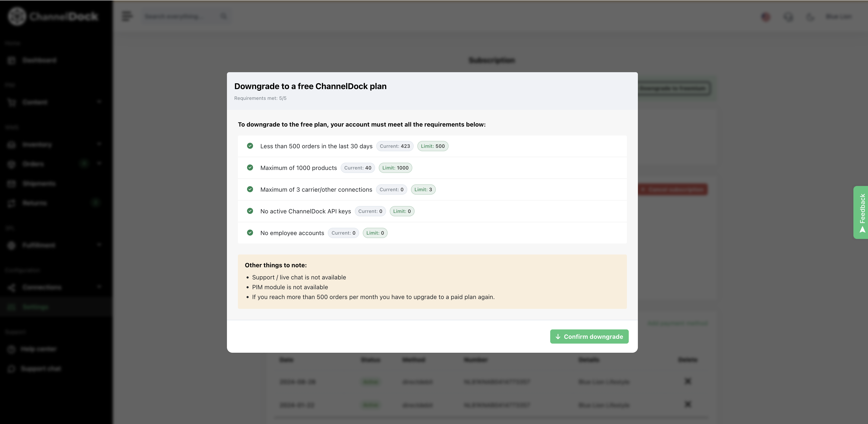This screenshot has width=868, height=424.
Task: Click the check icon beside API keys requirement
Action: pyautogui.click(x=250, y=211)
